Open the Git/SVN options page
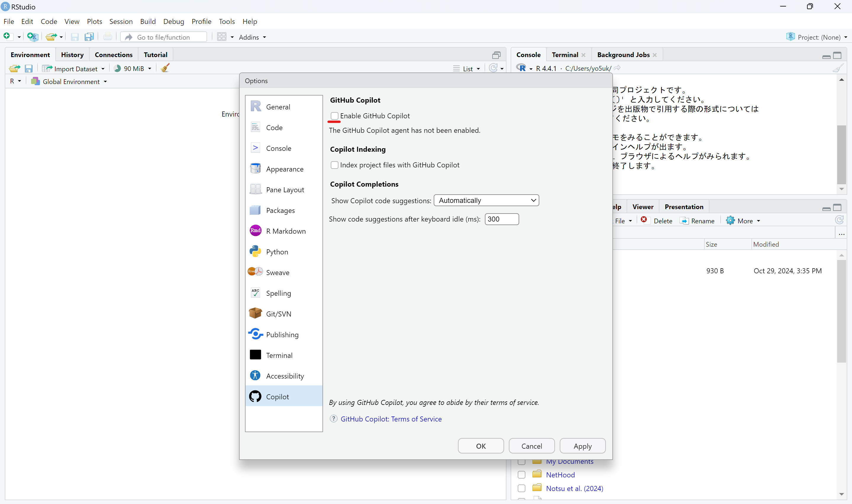 [x=278, y=314]
